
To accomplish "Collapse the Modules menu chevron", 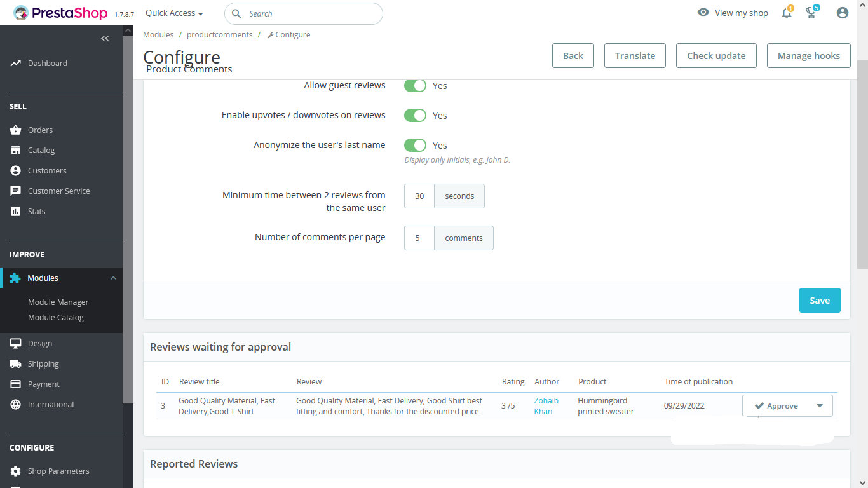I will 113,278.
